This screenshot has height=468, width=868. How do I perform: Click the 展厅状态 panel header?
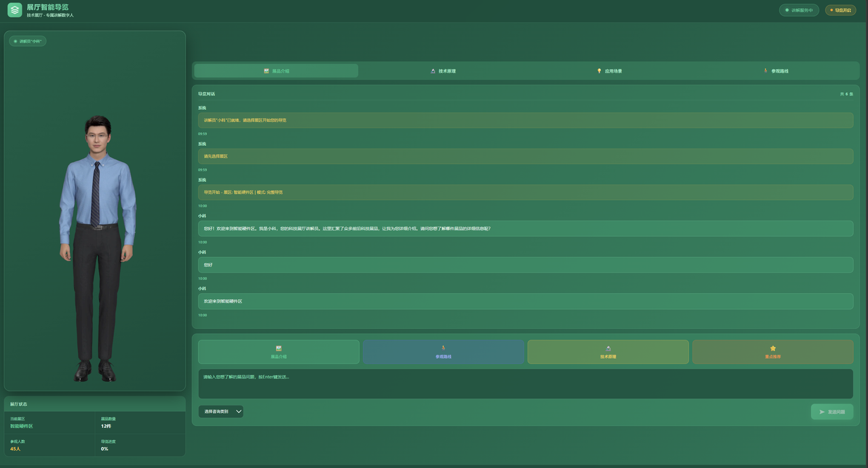(x=95, y=404)
